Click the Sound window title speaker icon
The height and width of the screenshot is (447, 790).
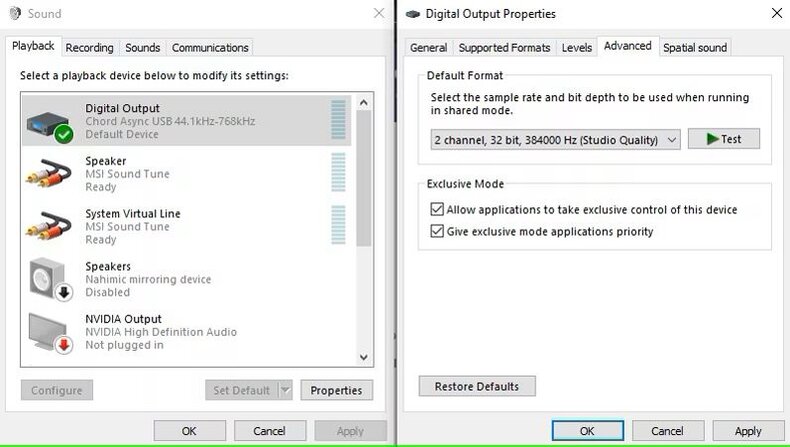(16, 14)
